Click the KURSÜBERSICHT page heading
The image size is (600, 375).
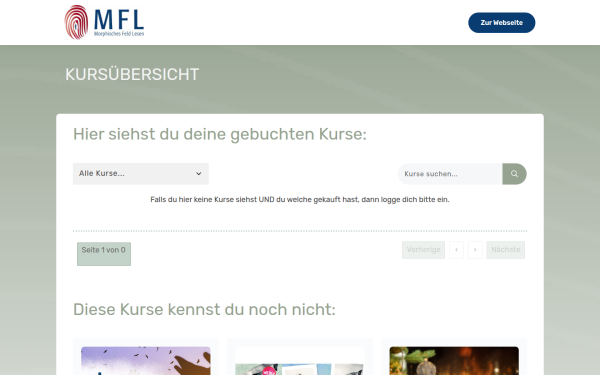pyautogui.click(x=132, y=74)
